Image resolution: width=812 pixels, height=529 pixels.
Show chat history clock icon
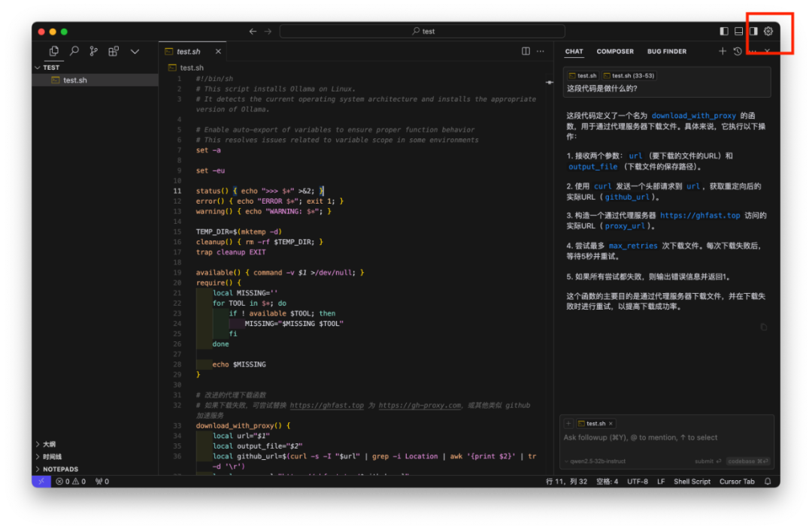738,51
